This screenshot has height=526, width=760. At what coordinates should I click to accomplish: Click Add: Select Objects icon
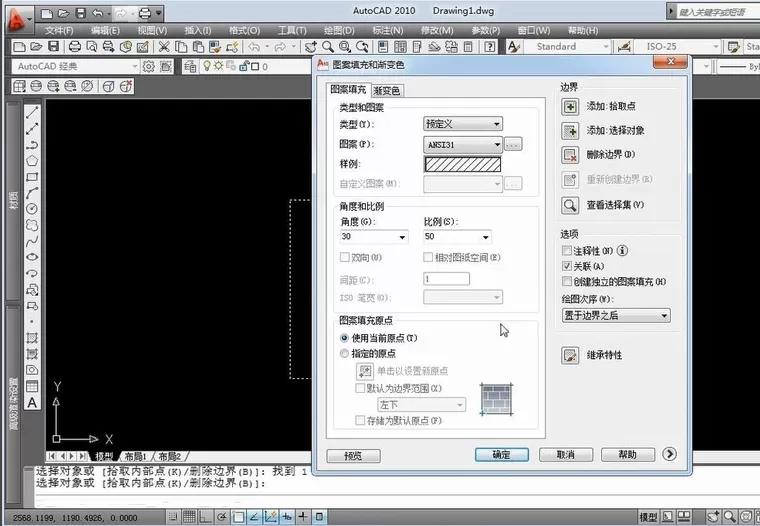click(x=570, y=130)
